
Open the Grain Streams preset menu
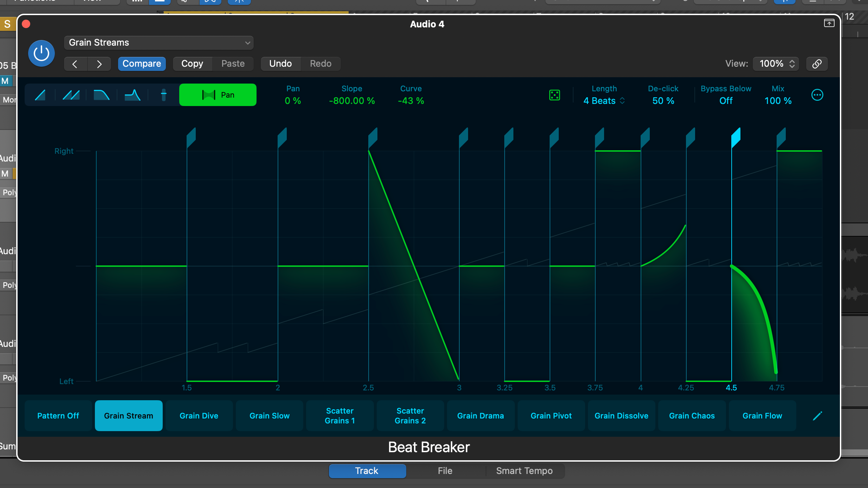(158, 42)
